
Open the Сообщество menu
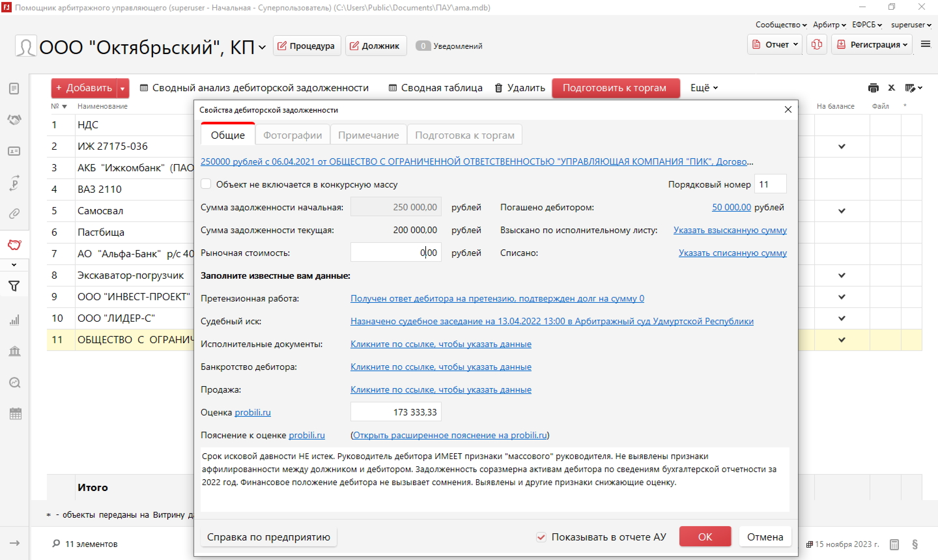pos(781,25)
